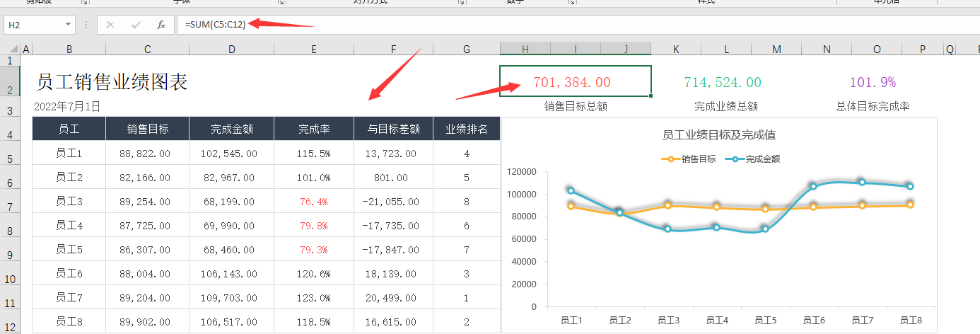
Task: Click the 业绩排名 table header
Action: [467, 129]
